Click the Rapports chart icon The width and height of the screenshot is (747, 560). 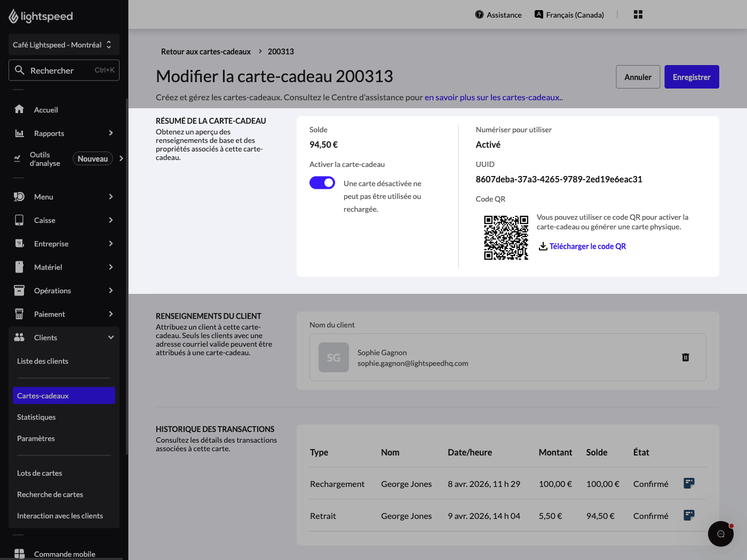(19, 133)
